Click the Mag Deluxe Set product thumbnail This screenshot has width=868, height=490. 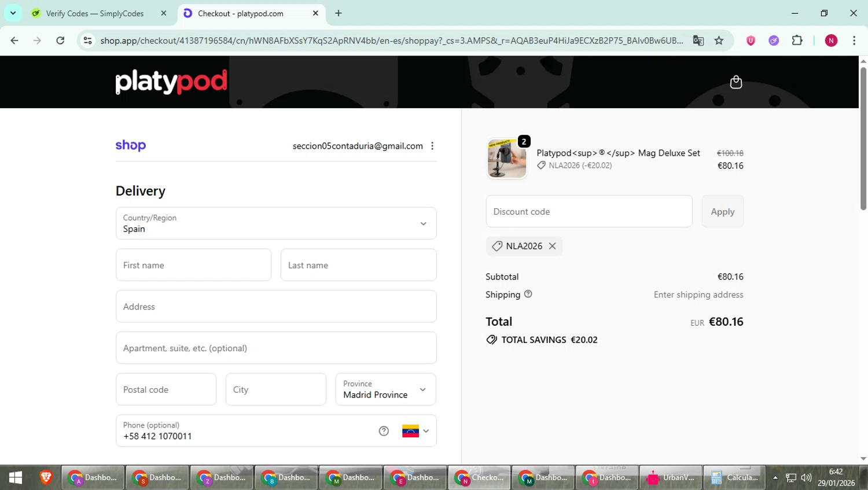click(507, 159)
